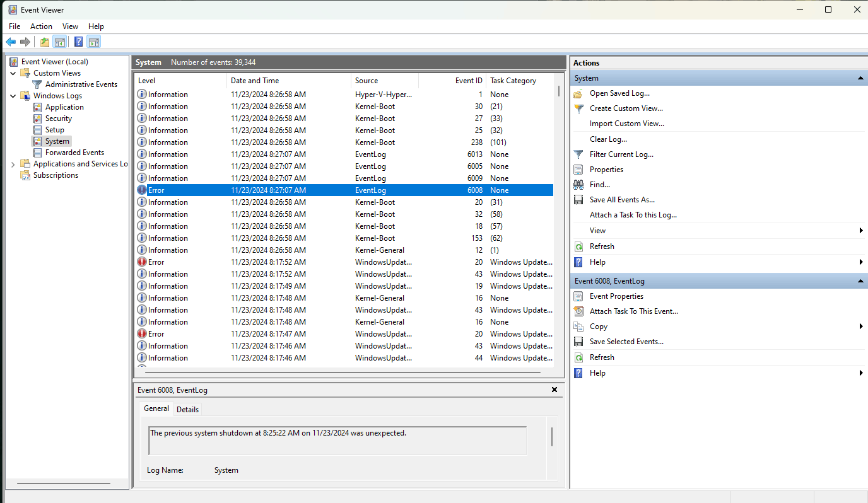The height and width of the screenshot is (503, 868).
Task: Select Forwarded Events in the tree
Action: [x=74, y=153]
